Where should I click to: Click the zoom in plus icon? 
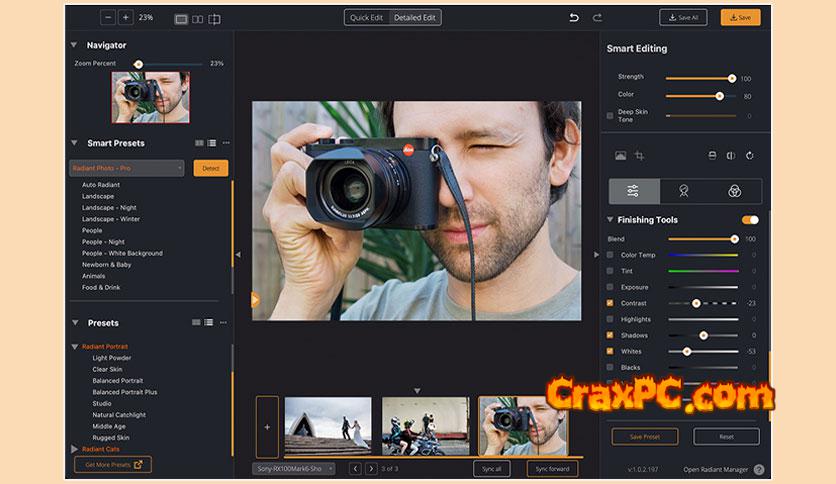[x=125, y=17]
